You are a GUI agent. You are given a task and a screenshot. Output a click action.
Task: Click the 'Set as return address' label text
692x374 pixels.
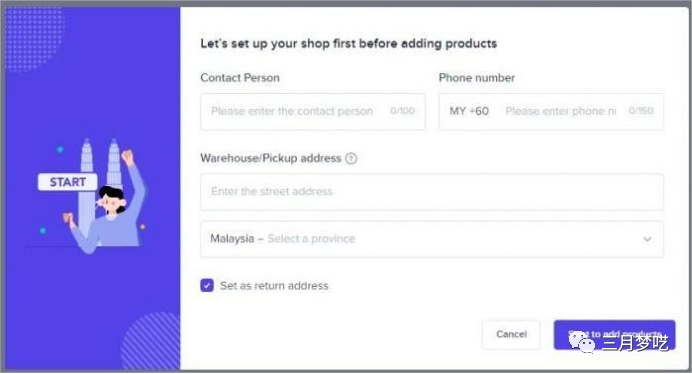(274, 286)
